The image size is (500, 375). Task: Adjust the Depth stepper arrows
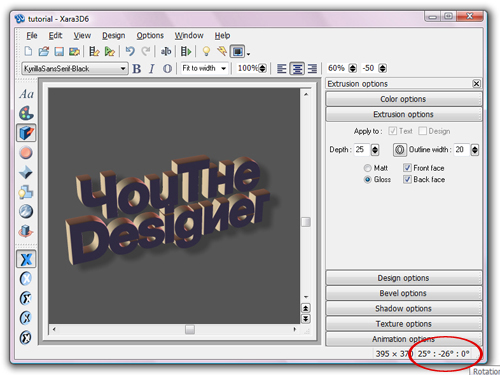(375, 150)
